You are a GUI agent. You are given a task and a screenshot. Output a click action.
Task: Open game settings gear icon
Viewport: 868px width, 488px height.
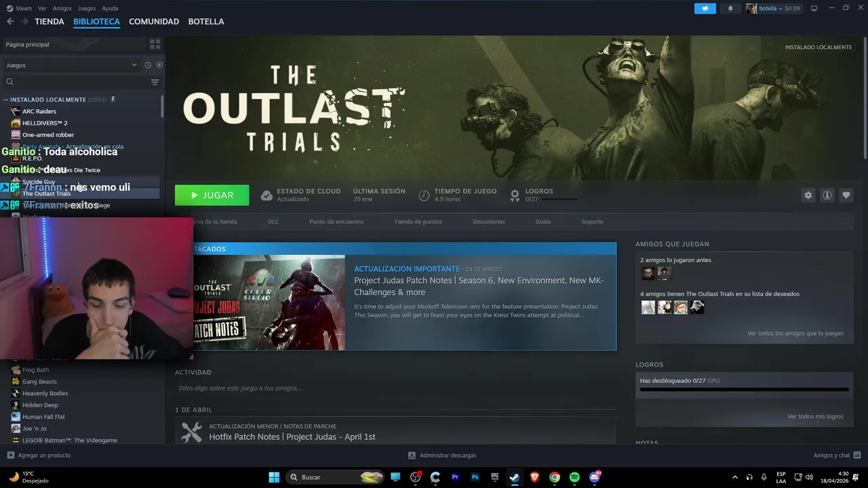(x=808, y=195)
